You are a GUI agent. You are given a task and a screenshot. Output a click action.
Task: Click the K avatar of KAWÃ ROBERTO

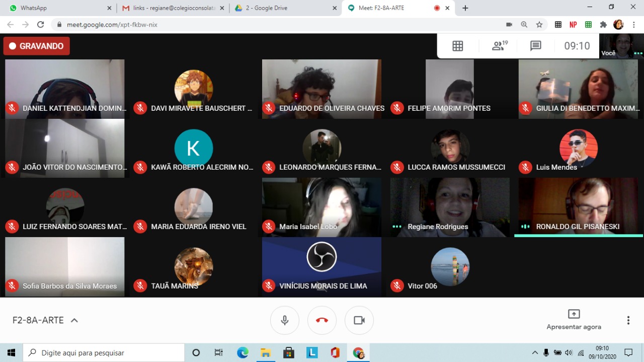(194, 149)
